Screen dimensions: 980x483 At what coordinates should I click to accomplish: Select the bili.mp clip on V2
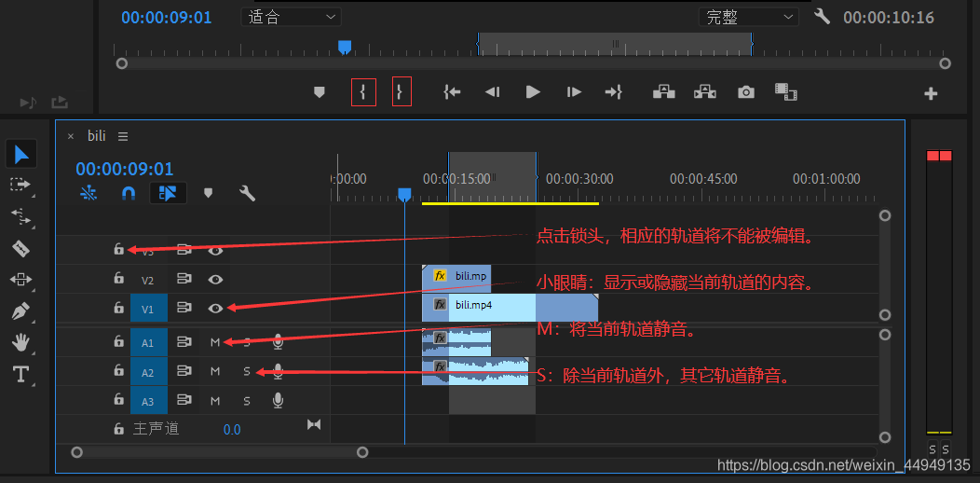(x=456, y=278)
